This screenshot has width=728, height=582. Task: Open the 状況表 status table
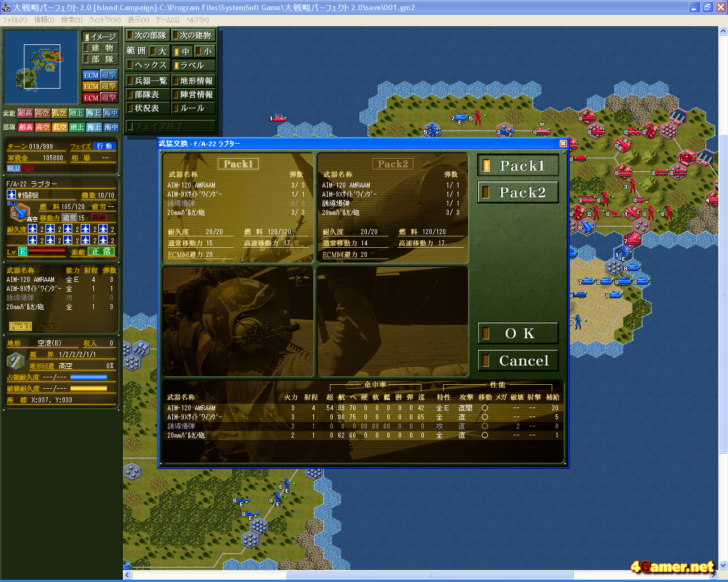[x=147, y=108]
